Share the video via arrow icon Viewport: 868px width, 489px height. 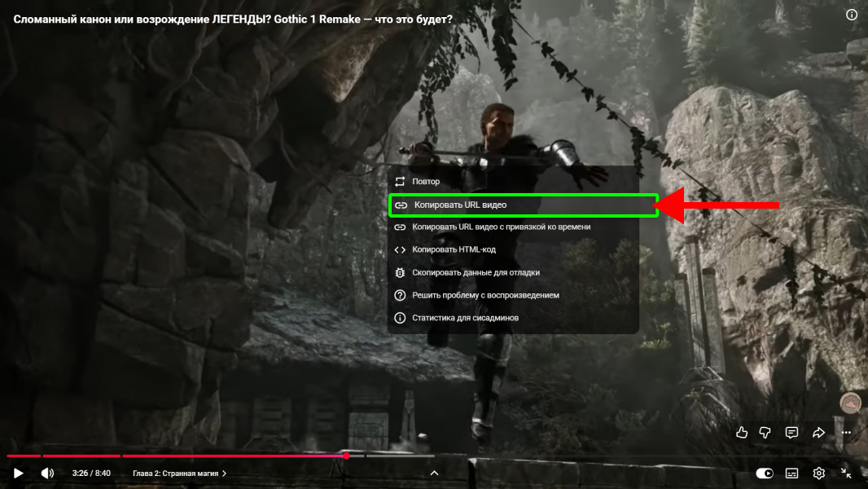[818, 433]
